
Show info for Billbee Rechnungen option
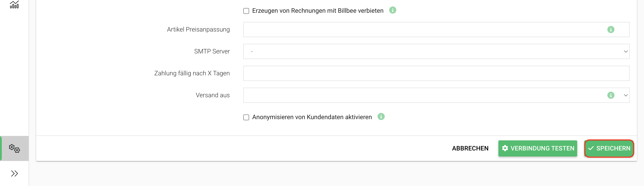point(392,10)
